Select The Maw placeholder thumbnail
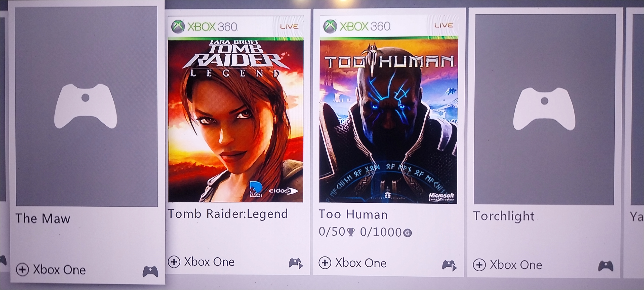The image size is (644, 290). tap(86, 106)
